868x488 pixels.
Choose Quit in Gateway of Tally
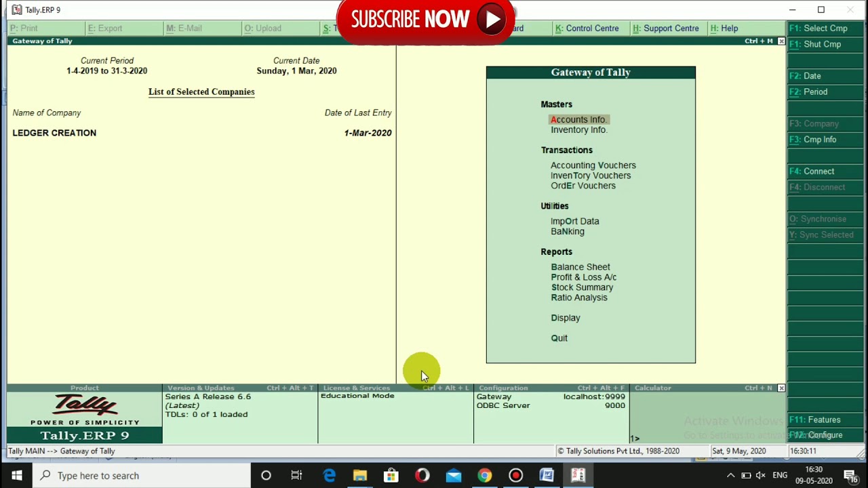click(x=559, y=338)
